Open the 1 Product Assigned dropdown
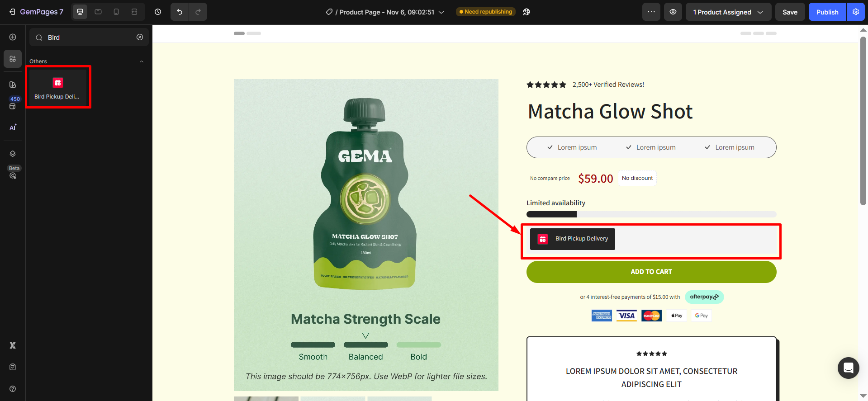Image resolution: width=868 pixels, height=401 pixels. click(x=728, y=12)
